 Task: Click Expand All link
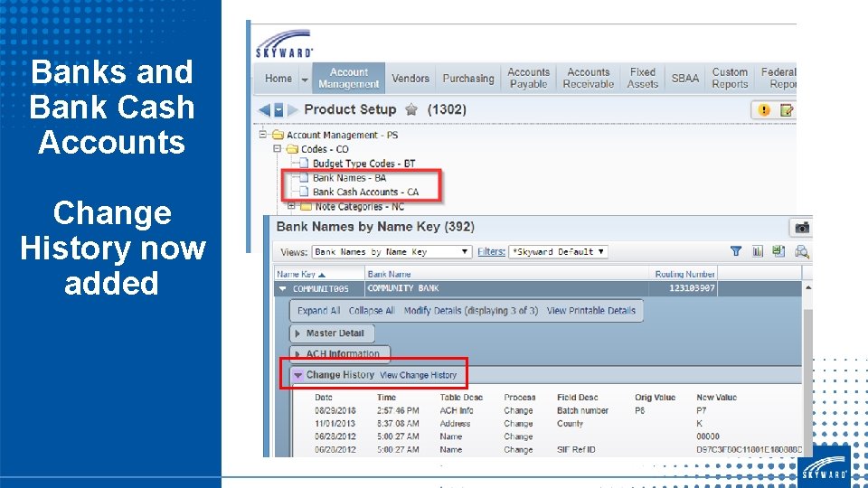point(318,310)
